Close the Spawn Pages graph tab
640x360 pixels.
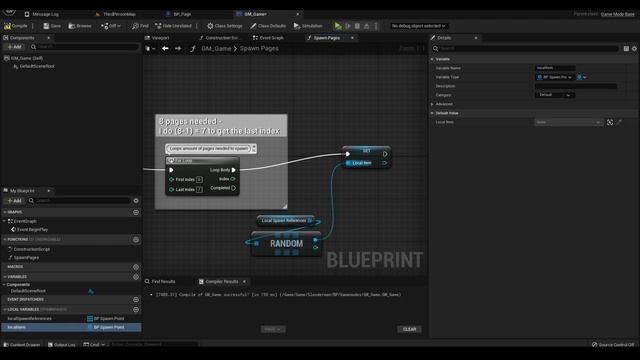point(352,38)
